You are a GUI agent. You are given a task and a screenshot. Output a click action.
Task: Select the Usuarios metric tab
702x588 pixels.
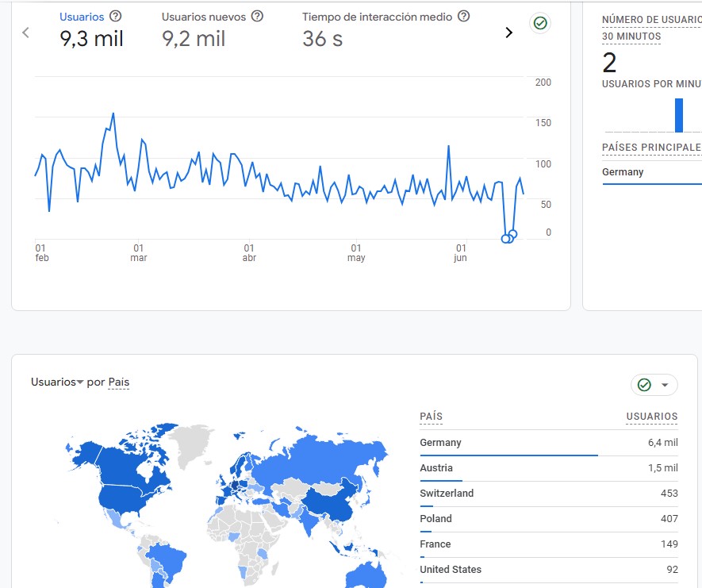pyautogui.click(x=91, y=30)
